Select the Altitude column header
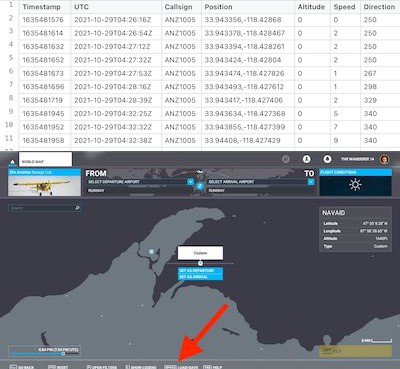Screen dimensions: 400x369 coord(312,7)
